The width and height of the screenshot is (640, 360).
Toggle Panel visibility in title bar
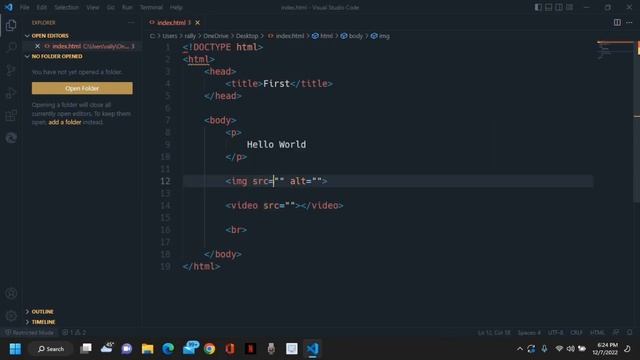549,7
